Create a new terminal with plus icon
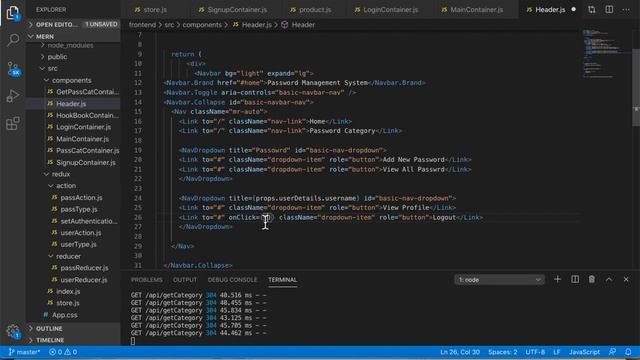This screenshot has height=360, width=640. [x=557, y=280]
